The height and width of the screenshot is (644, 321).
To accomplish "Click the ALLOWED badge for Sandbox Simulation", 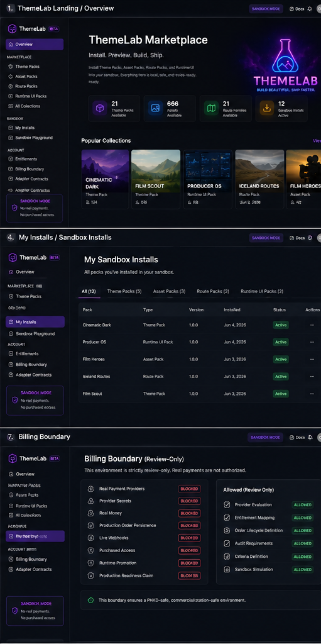I will pos(303,570).
